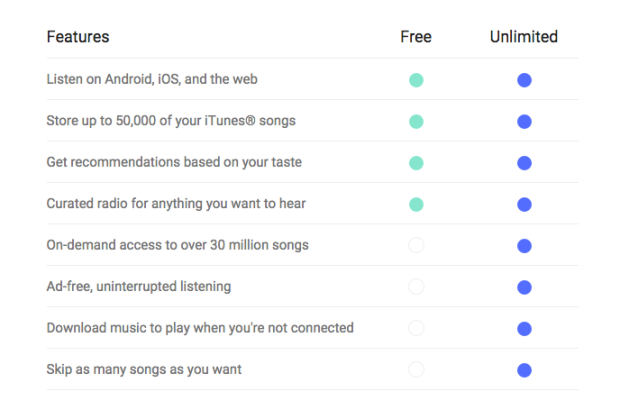Click the Unlimited column header
Image resolution: width=620 pixels, height=419 pixels.
click(x=524, y=37)
